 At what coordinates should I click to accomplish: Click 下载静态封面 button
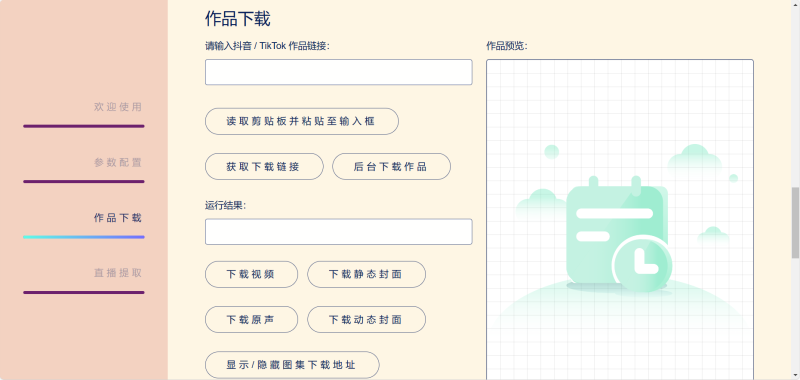pyautogui.click(x=366, y=274)
